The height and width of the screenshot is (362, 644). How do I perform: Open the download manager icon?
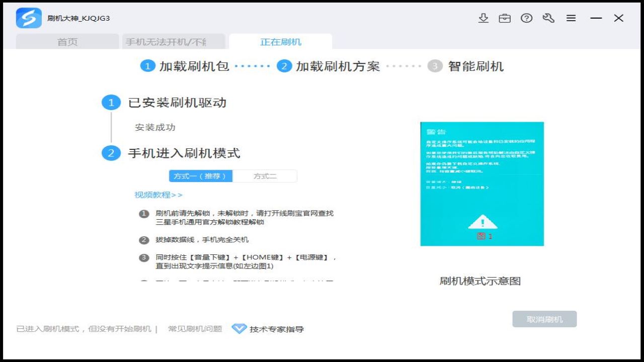(x=483, y=18)
